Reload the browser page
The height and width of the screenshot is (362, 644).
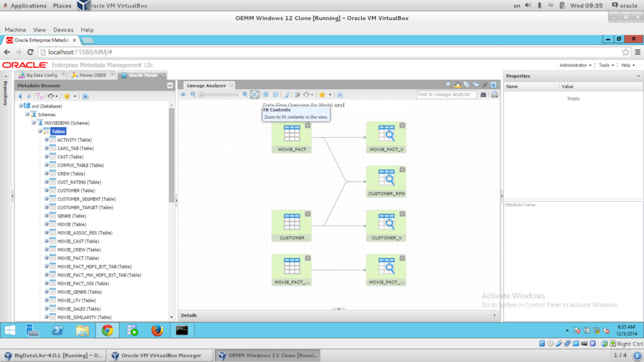30,52
